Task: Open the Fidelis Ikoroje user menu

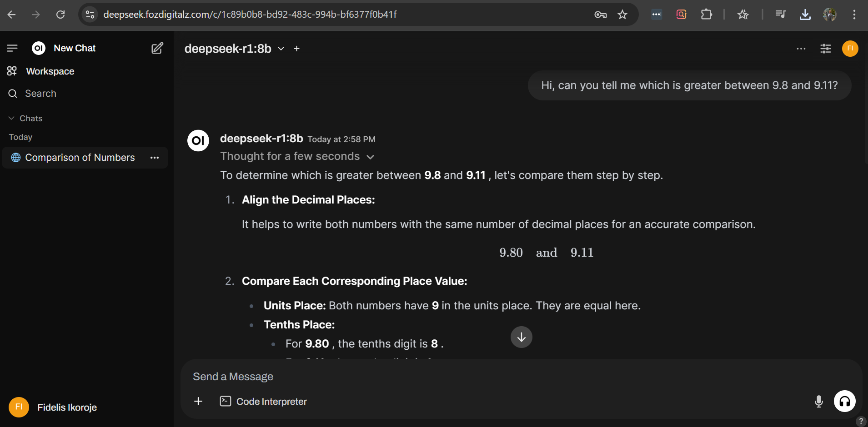Action: (x=53, y=407)
